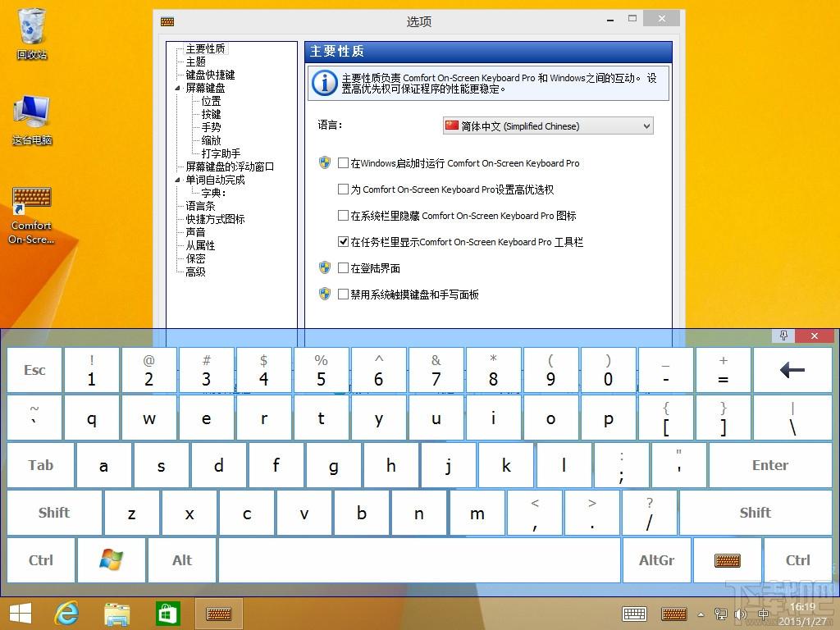Enable 在登陆界面 checkbox
Viewport: 840px width, 630px height.
click(x=344, y=268)
